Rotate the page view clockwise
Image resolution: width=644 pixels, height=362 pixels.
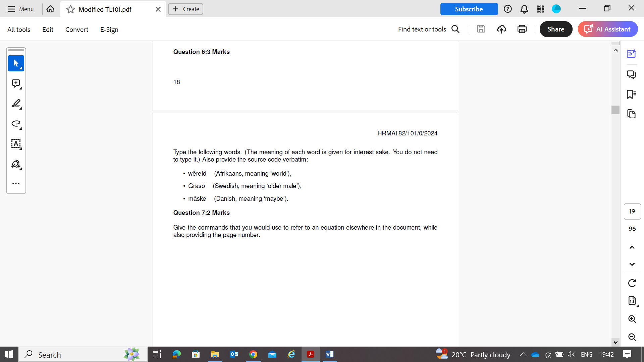click(632, 283)
